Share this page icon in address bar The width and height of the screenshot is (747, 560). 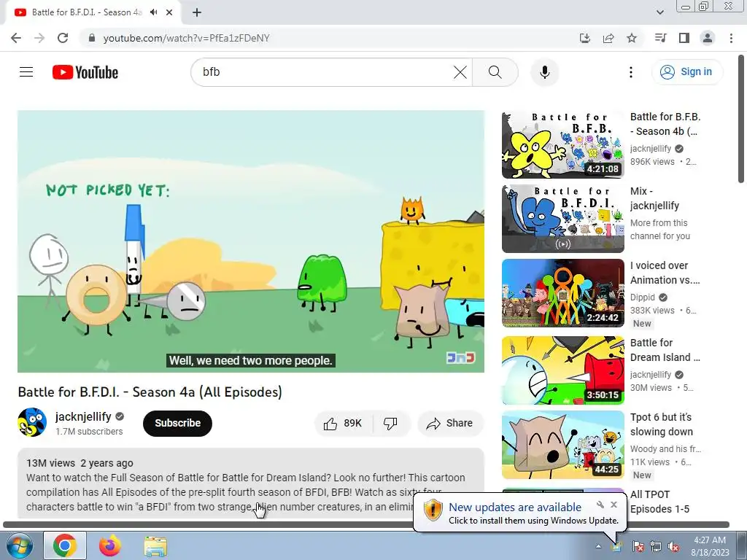[608, 38]
